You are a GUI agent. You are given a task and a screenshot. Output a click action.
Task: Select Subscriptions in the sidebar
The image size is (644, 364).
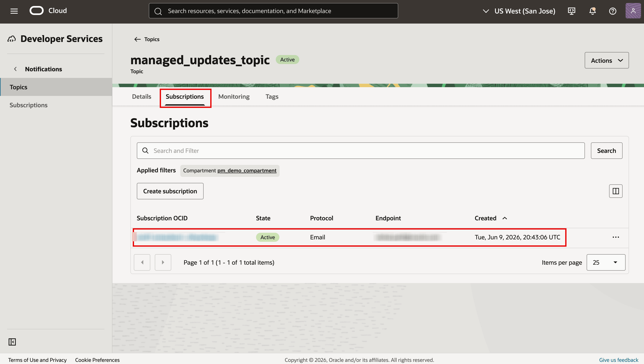point(56,105)
